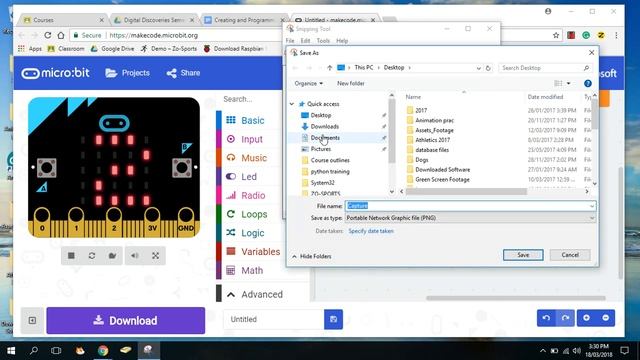Switch to the Courses browser tab
640x360 pixels.
[x=63, y=20]
